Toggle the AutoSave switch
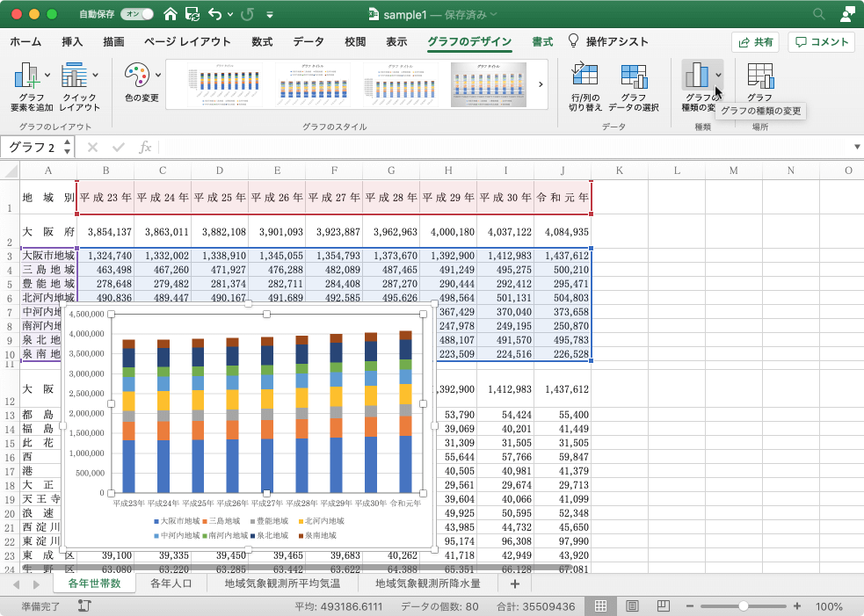Viewport: 864px width, 616px height. (x=136, y=15)
